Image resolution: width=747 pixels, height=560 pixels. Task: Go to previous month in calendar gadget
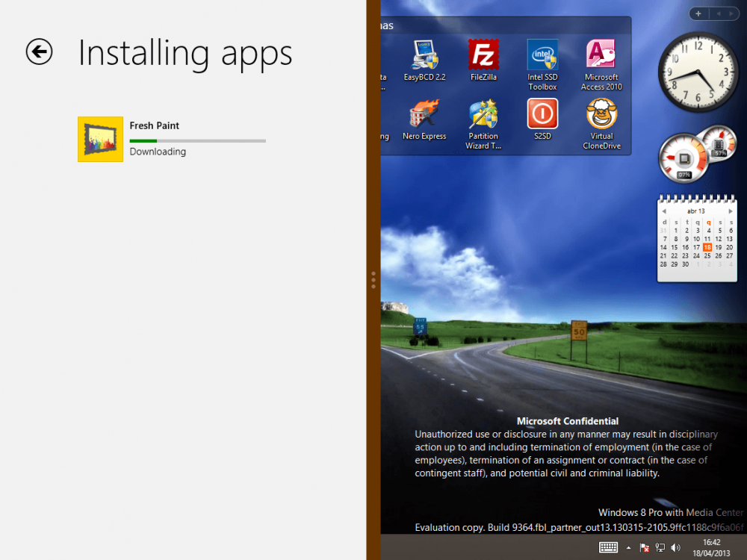pyautogui.click(x=664, y=211)
